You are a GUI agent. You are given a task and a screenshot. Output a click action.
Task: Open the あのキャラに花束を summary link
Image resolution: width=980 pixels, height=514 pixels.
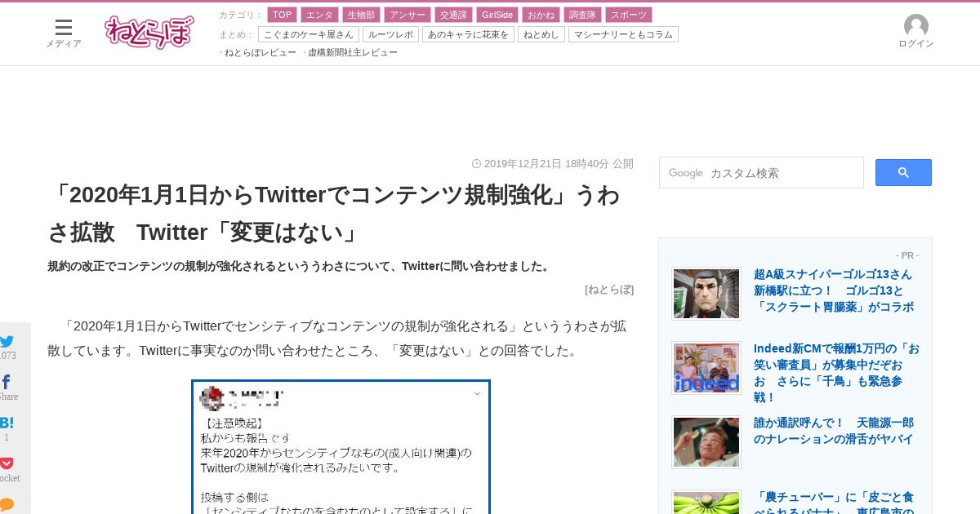(468, 34)
